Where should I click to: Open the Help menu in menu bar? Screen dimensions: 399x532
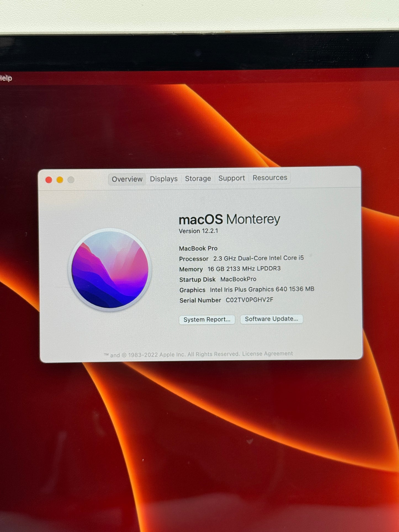point(6,78)
